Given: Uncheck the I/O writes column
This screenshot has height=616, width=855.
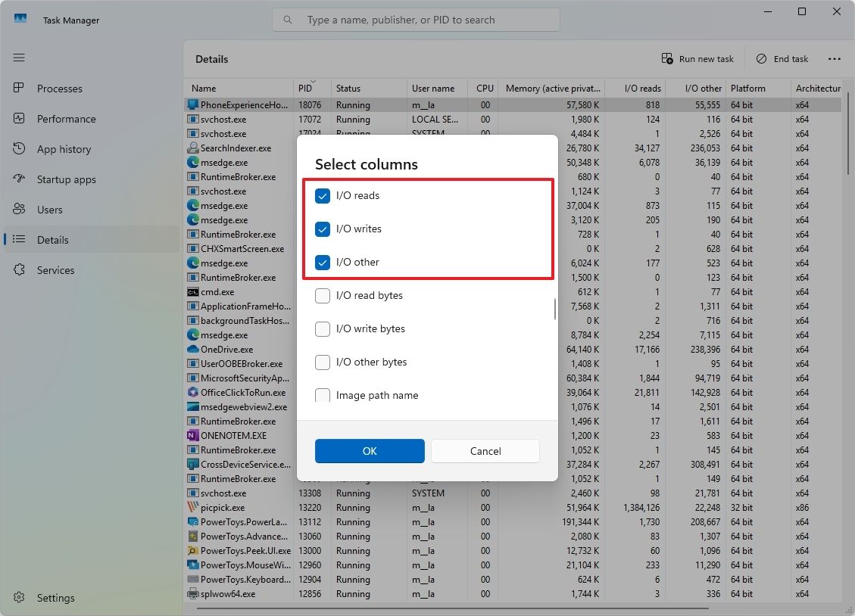Looking at the screenshot, I should (322, 229).
